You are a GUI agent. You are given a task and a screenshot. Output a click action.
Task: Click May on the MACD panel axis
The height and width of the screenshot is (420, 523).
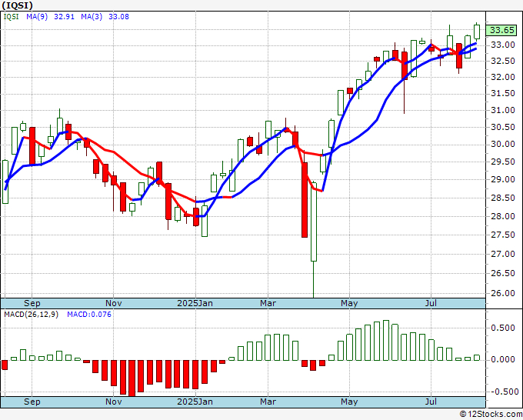point(349,402)
